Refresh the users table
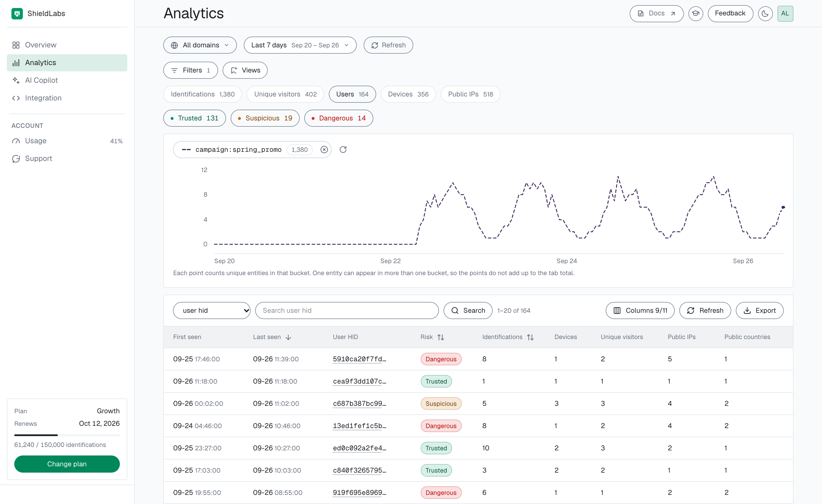The width and height of the screenshot is (822, 504). pos(705,311)
